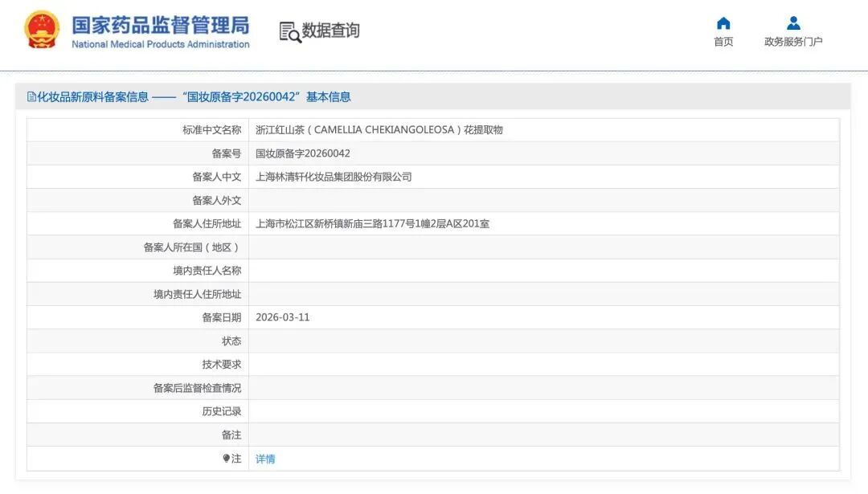This screenshot has width=868, height=494.
Task: Select the 备案日期 date 2026-03-11
Action: (285, 316)
